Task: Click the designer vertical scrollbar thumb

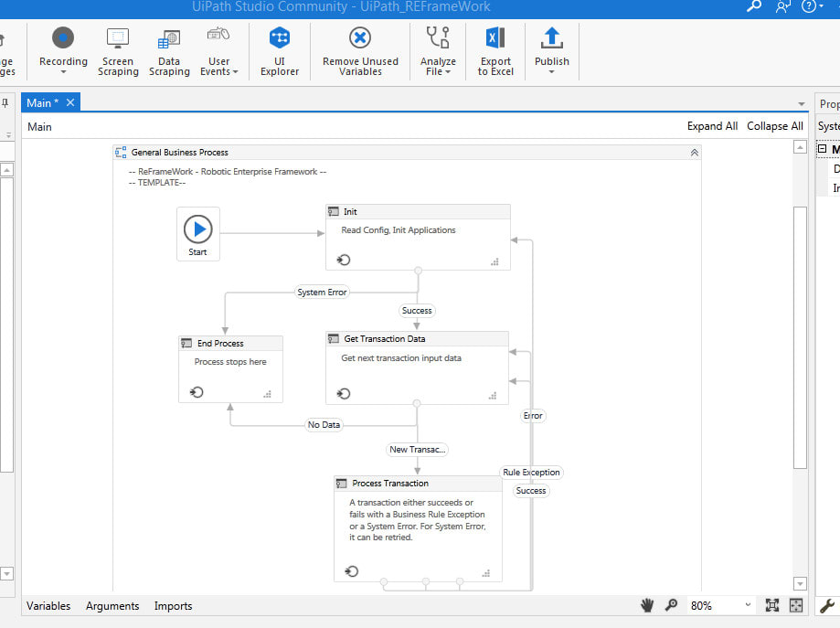Action: [800, 337]
